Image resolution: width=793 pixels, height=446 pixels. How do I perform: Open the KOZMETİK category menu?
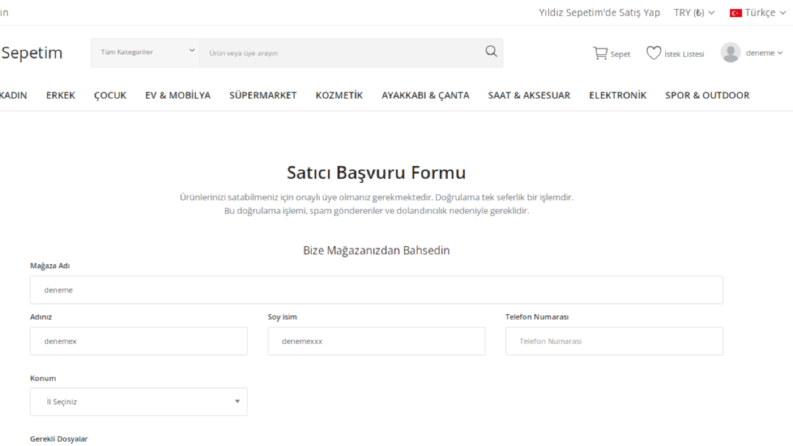coord(339,95)
